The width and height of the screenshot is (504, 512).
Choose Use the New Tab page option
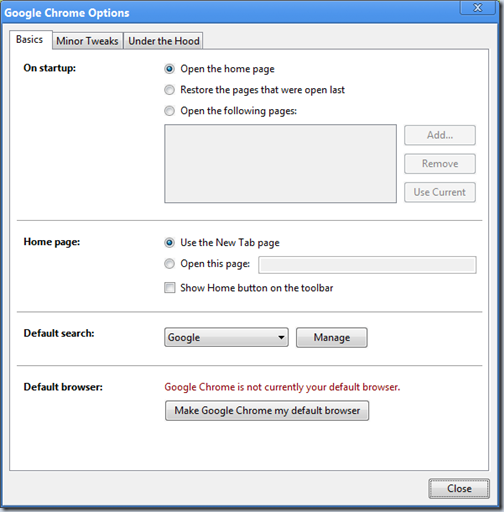(169, 243)
